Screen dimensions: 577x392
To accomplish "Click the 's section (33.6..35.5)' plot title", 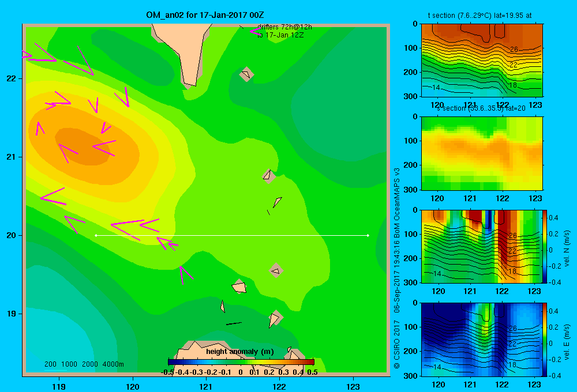I will coord(481,108).
